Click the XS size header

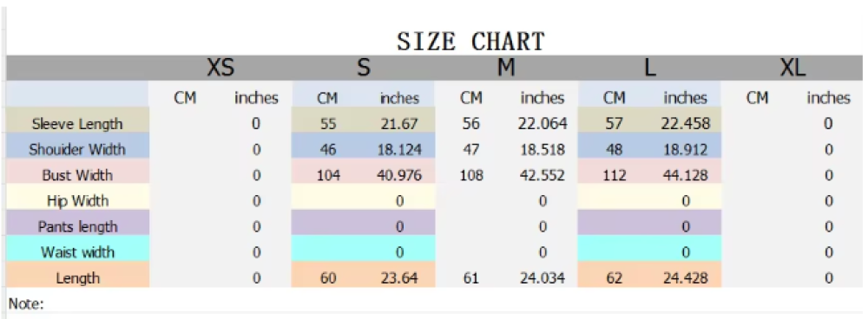(x=220, y=68)
